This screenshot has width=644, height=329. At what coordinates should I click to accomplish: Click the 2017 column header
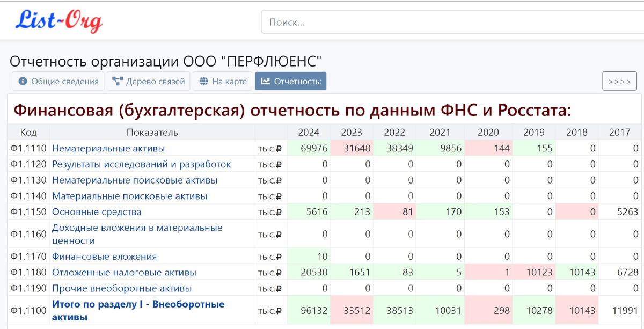620,133
